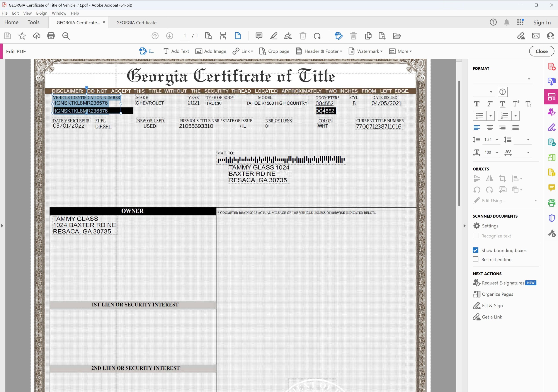This screenshot has height=392, width=558.
Task: Click the star bookmark icon
Action: pyautogui.click(x=22, y=36)
